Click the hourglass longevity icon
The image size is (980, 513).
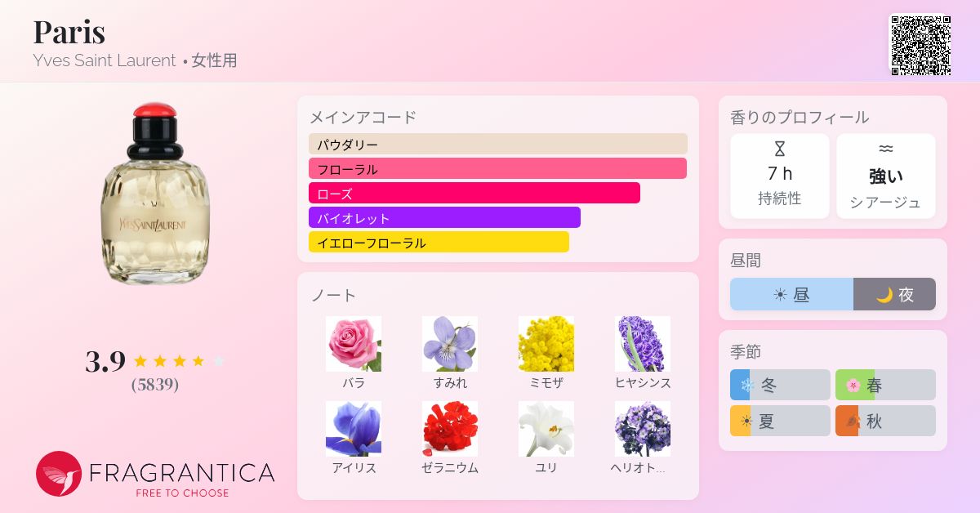(x=780, y=149)
